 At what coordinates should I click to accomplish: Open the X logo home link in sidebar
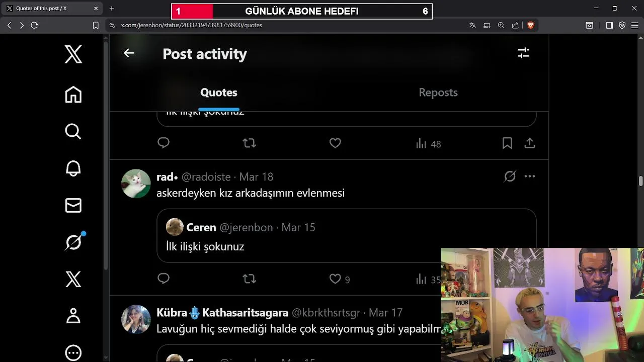(x=73, y=54)
